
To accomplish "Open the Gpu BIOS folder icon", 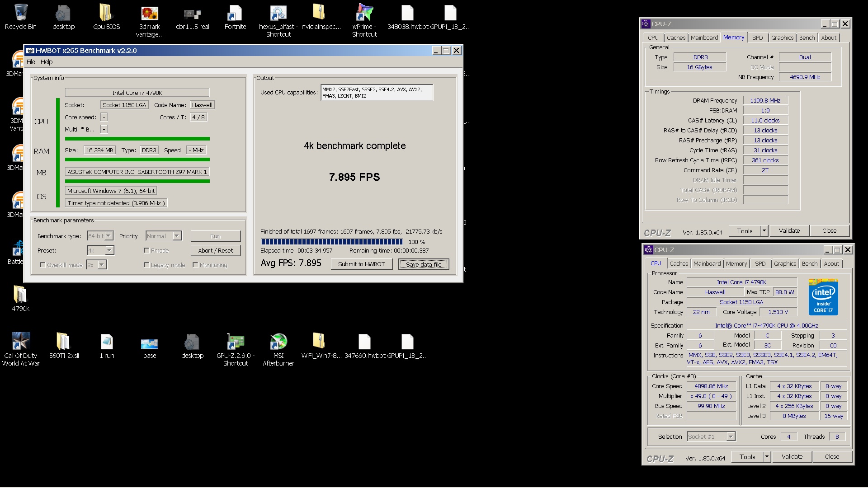I will click(x=106, y=17).
